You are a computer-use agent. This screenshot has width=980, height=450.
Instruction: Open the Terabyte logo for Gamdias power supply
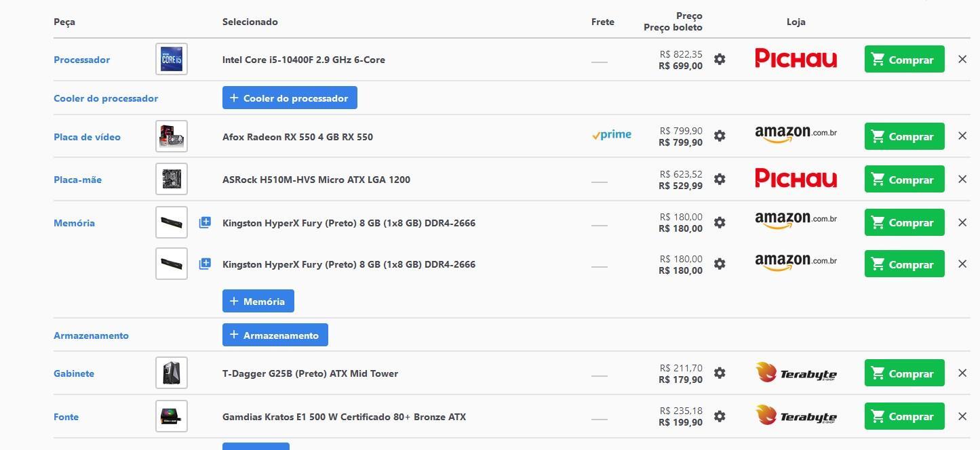pos(796,416)
